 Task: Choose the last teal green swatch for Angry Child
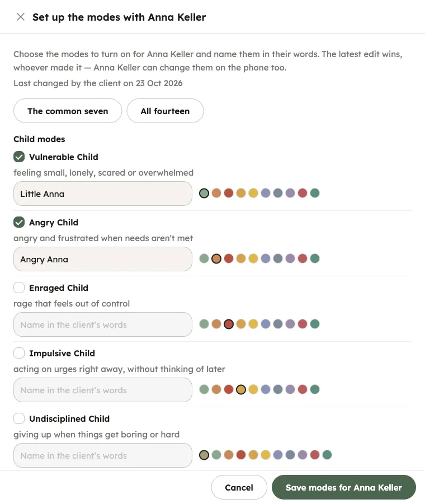[x=315, y=258]
